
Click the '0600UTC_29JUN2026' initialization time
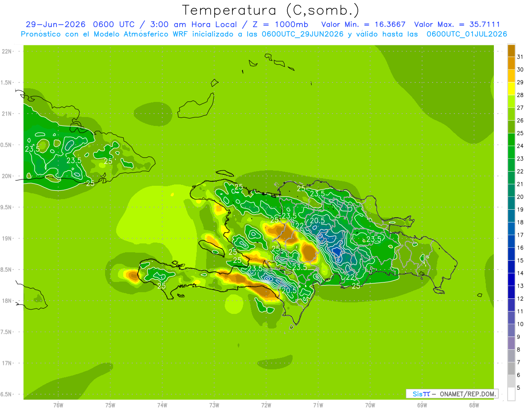[303, 34]
